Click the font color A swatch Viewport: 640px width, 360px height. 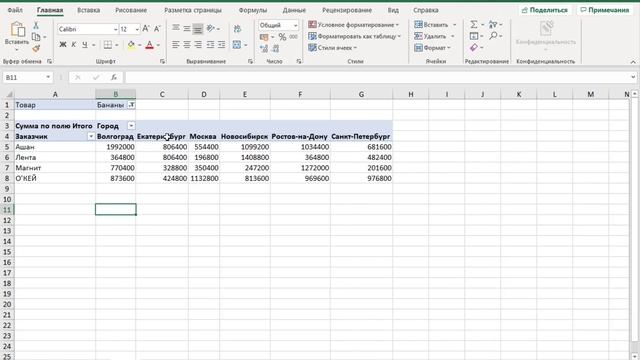pos(149,44)
